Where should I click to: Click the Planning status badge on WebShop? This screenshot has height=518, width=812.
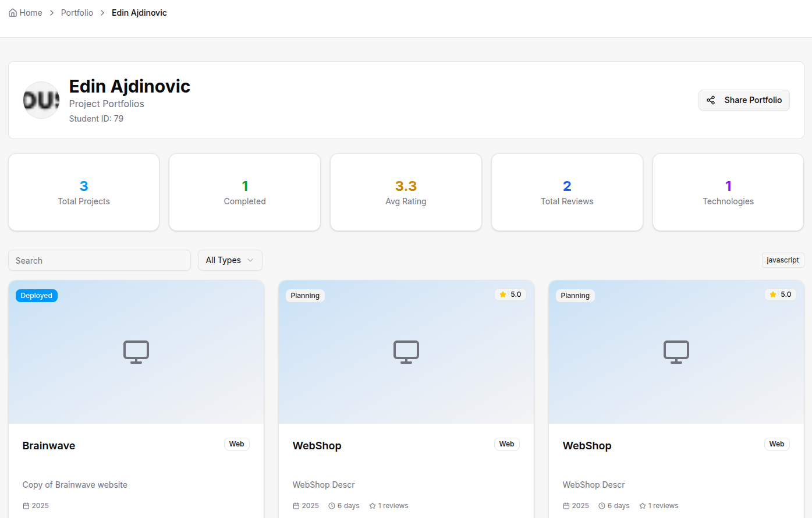pos(305,295)
